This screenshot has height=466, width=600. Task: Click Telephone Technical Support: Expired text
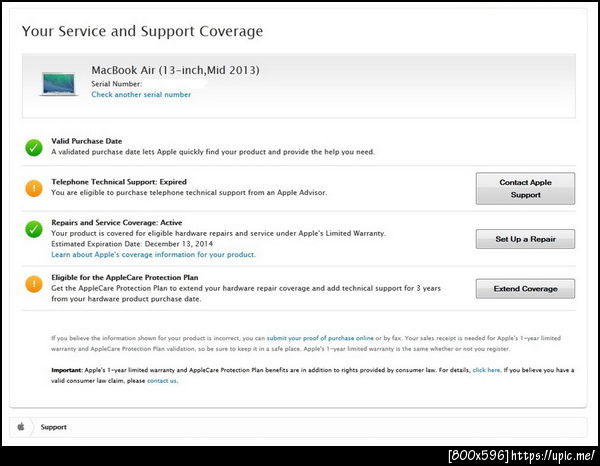pos(119,182)
